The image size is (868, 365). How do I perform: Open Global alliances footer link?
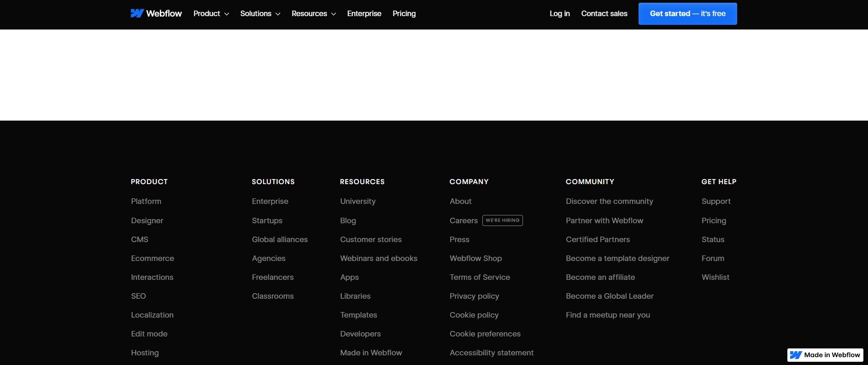click(x=280, y=239)
